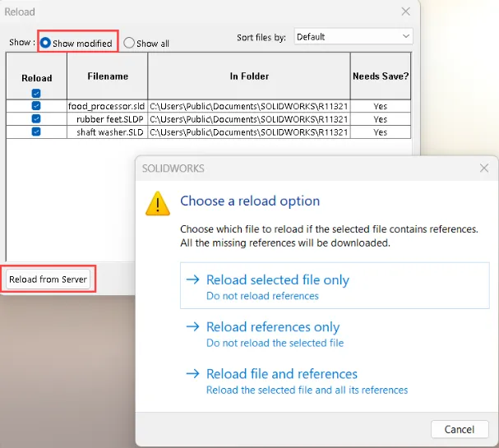The height and width of the screenshot is (448, 499).
Task: Click Yes in the food_processor.sld row
Action: [x=381, y=106]
